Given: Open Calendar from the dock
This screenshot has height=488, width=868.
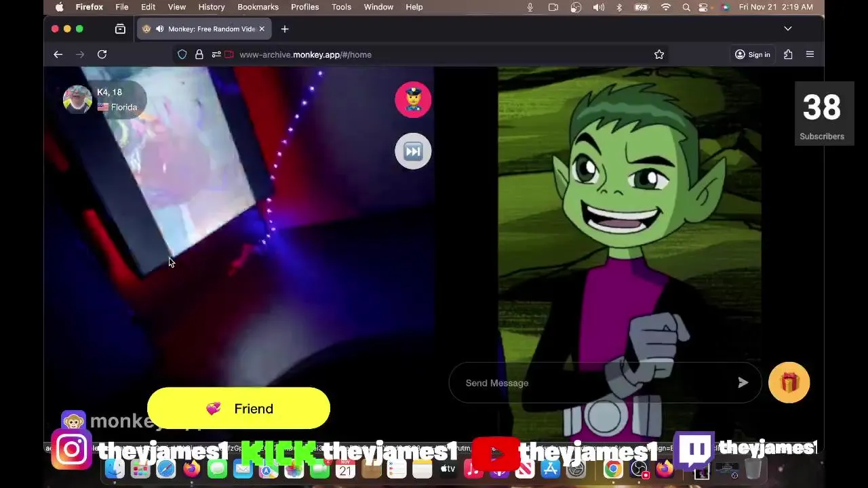Looking at the screenshot, I should 346,468.
